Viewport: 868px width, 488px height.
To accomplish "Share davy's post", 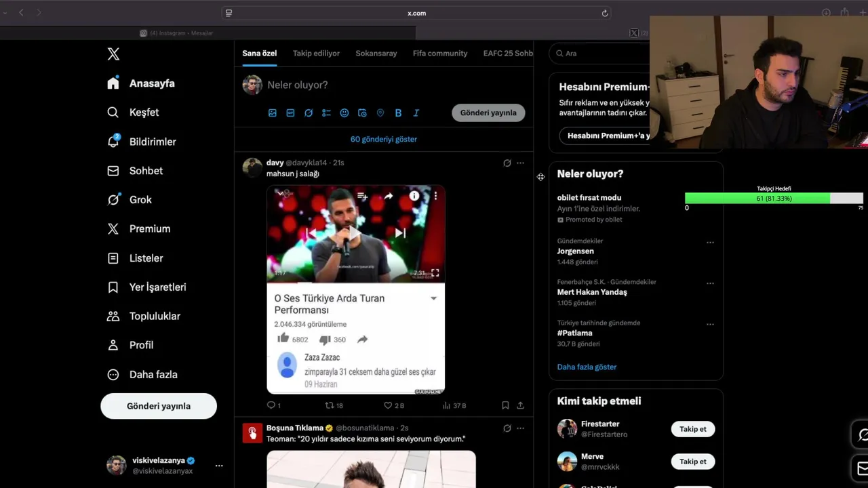I will coord(520,405).
